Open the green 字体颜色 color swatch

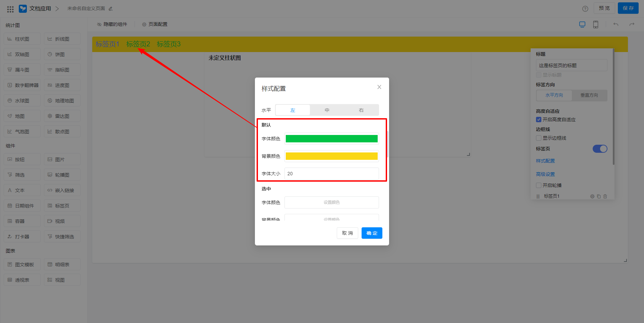(x=331, y=139)
